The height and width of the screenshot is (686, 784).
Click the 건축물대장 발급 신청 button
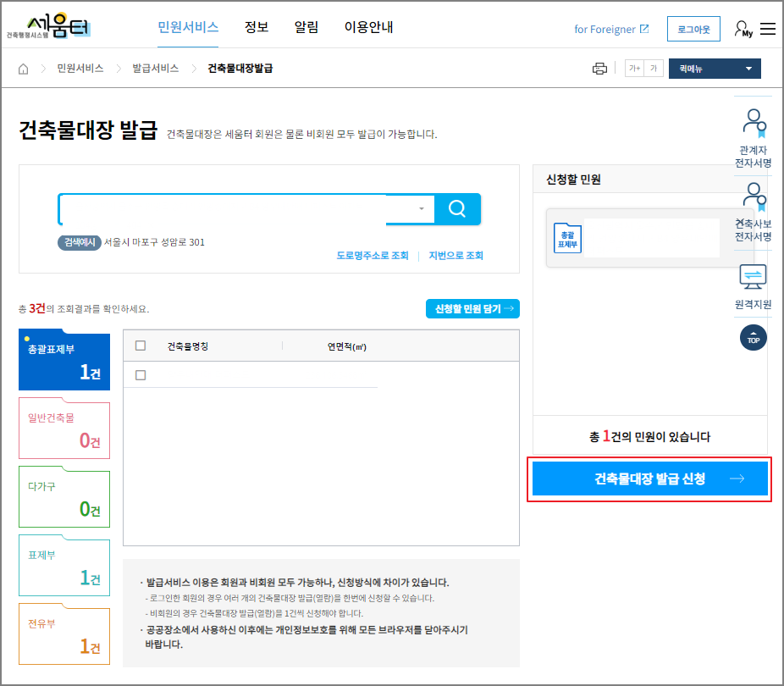coord(649,479)
